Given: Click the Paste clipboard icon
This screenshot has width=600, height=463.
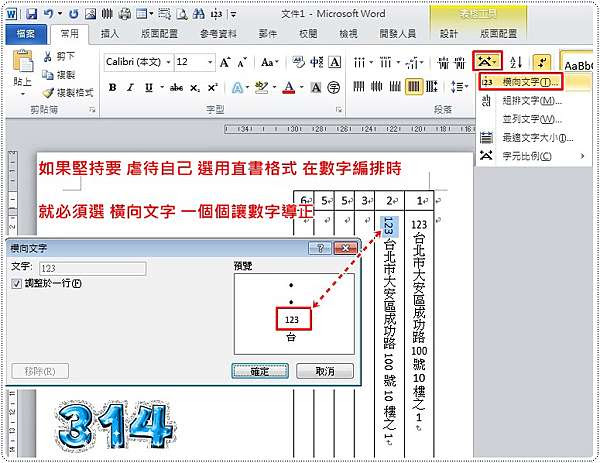Looking at the screenshot, I should pyautogui.click(x=23, y=60).
